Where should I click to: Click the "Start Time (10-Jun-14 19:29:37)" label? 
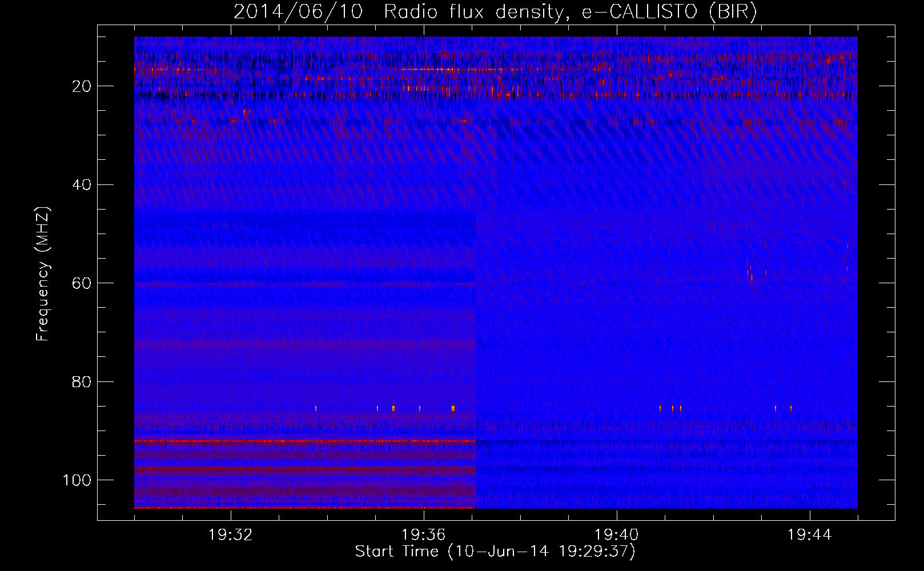click(x=495, y=552)
